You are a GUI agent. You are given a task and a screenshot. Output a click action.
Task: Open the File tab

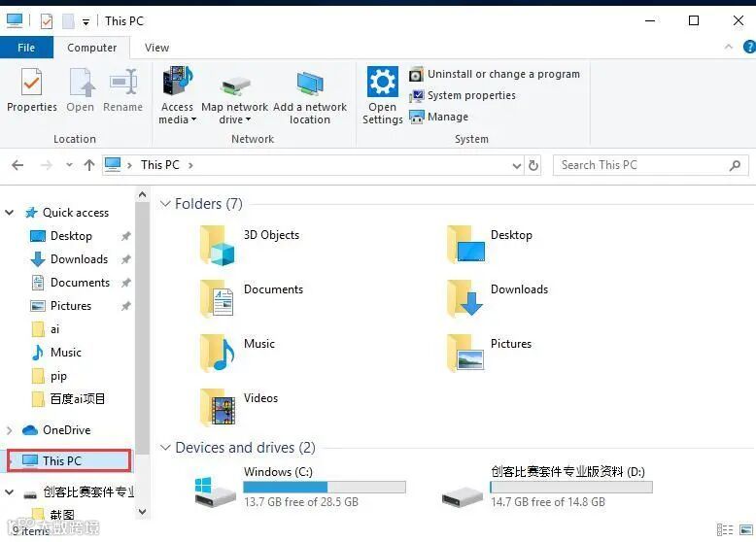tap(26, 48)
